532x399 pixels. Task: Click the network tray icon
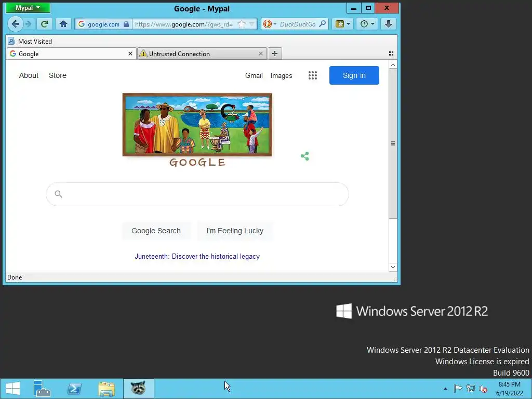pos(471,389)
